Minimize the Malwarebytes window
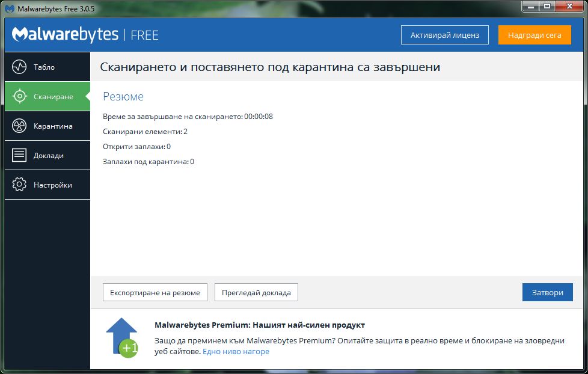588x374 pixels. [x=531, y=7]
